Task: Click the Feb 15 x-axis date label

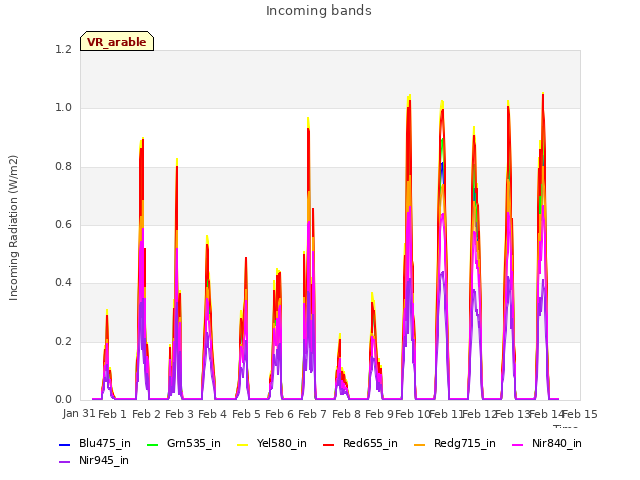Action: coord(580,414)
